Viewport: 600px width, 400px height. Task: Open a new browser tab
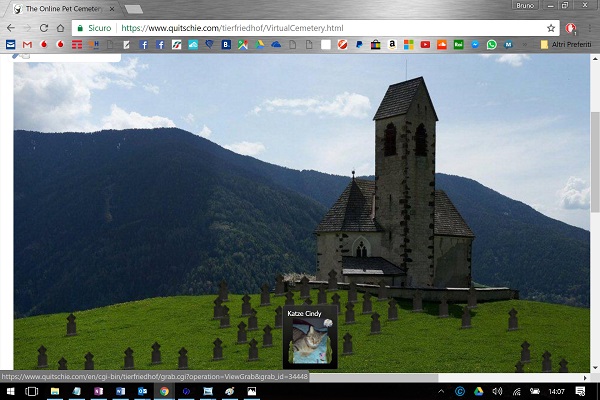(x=133, y=8)
